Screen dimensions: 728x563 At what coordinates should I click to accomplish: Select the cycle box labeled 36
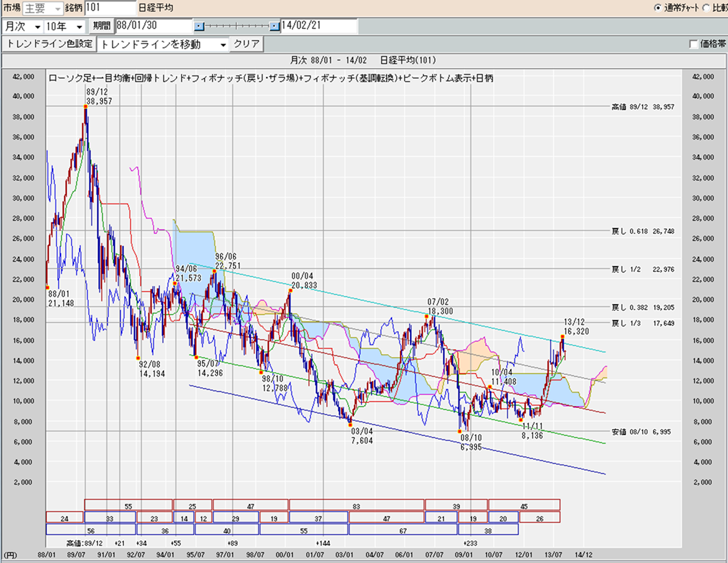pos(165,530)
